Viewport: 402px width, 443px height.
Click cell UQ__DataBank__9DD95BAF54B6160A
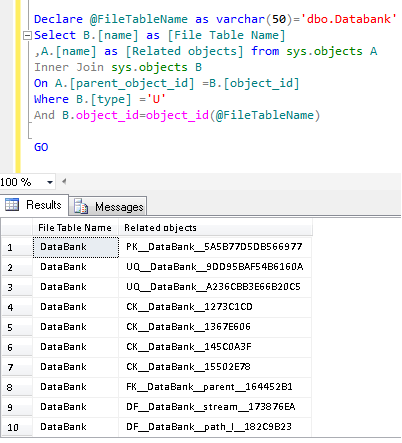[x=215, y=267]
